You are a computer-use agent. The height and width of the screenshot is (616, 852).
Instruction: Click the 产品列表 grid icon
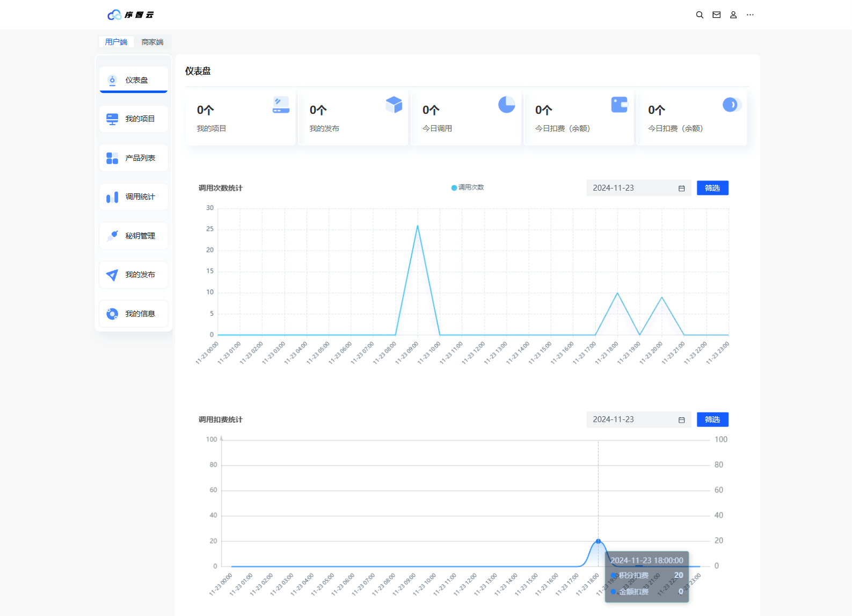pos(112,158)
